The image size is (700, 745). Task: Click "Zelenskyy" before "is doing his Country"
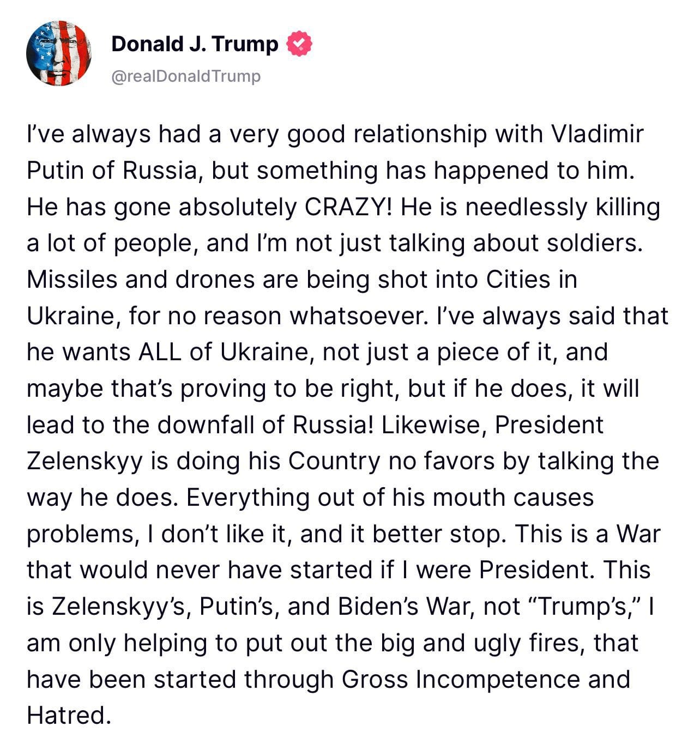pyautogui.click(x=85, y=461)
